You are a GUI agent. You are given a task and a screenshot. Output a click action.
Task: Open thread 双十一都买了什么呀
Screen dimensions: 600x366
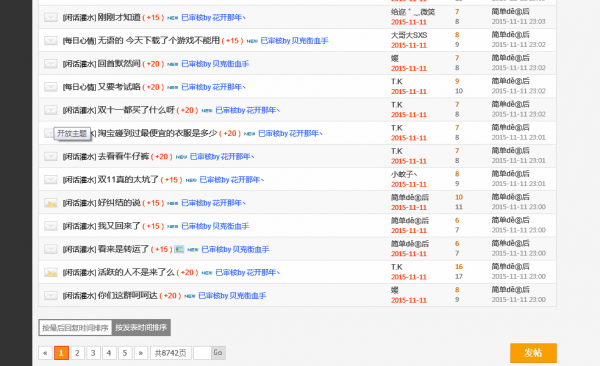[136, 110]
